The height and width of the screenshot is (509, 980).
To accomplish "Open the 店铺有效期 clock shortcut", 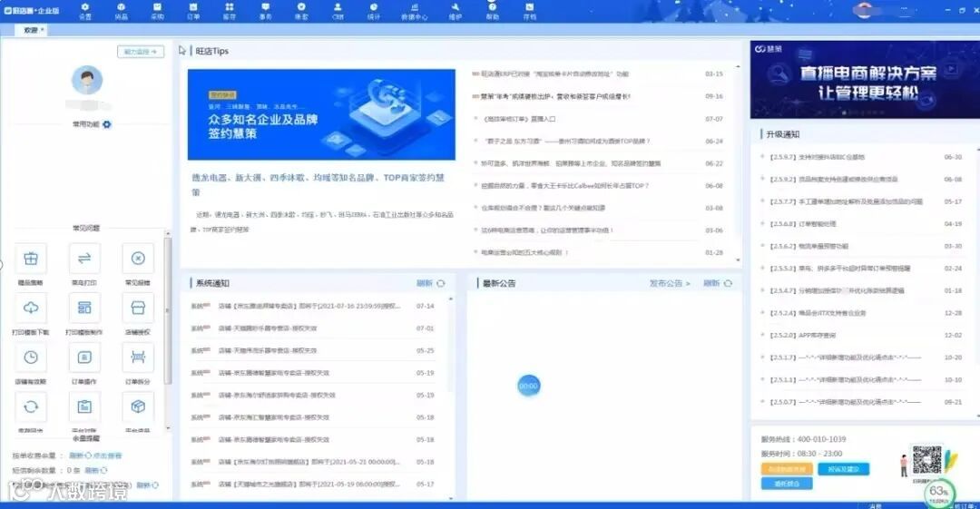I will point(31,357).
